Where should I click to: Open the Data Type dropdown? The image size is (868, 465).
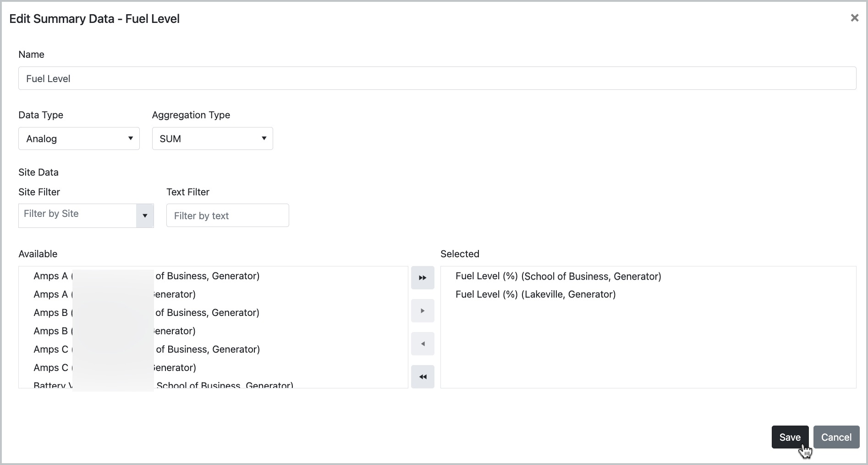coord(79,138)
